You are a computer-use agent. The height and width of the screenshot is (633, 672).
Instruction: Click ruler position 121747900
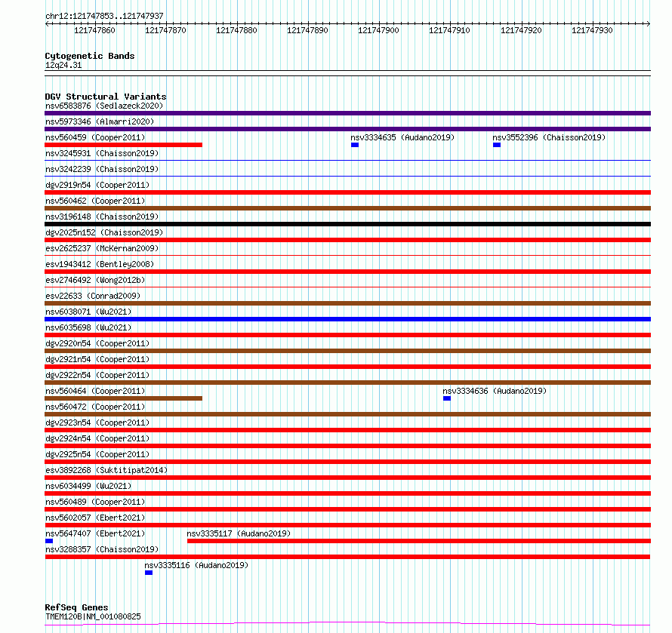[378, 30]
